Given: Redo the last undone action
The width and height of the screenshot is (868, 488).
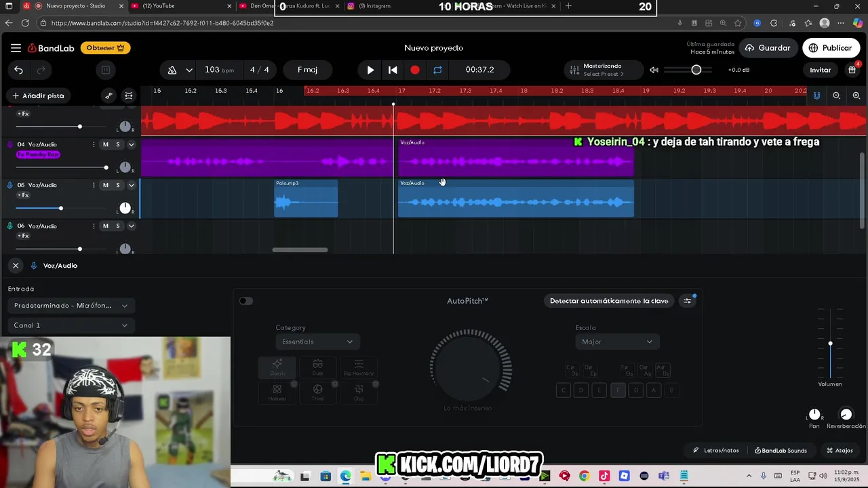Looking at the screenshot, I should [41, 70].
